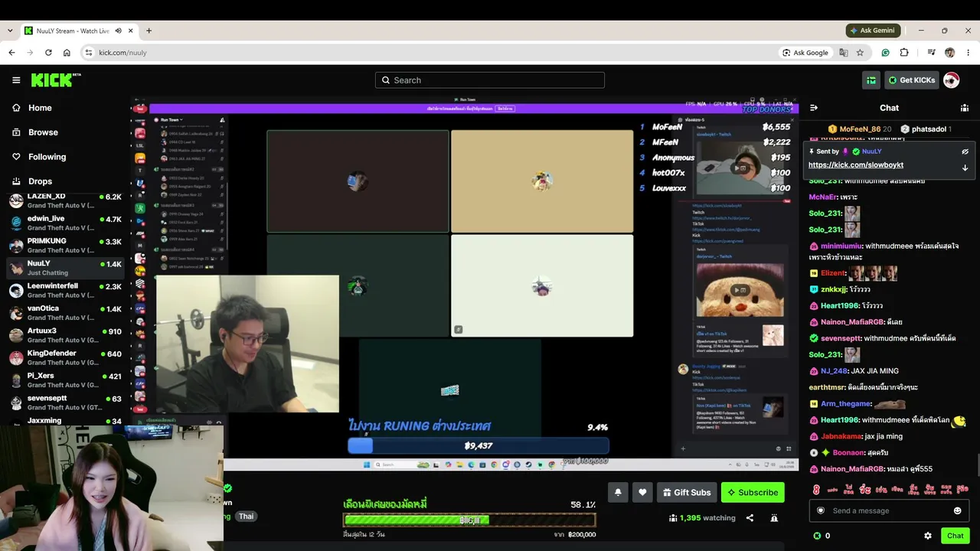
Task: Open the pinned kick.com/slowboykt link
Action: [x=856, y=165]
